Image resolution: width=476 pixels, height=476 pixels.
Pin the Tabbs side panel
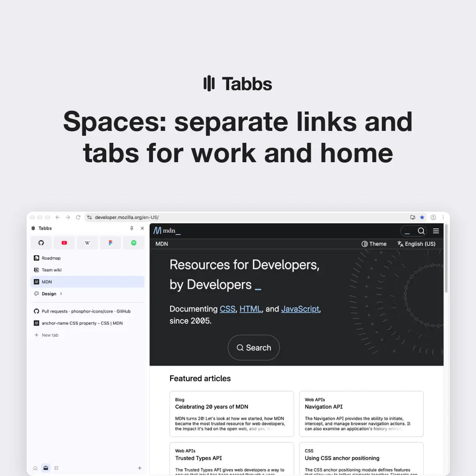coord(132,228)
